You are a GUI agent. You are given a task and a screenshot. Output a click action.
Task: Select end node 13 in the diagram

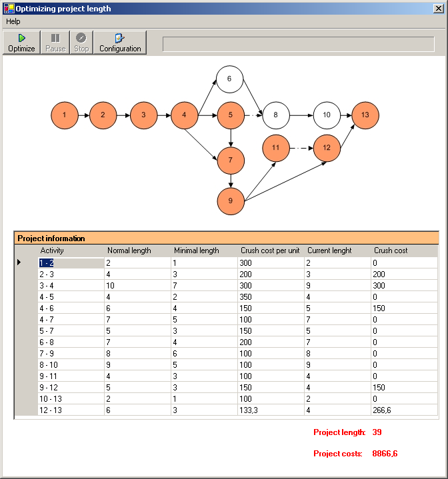pyautogui.click(x=365, y=115)
